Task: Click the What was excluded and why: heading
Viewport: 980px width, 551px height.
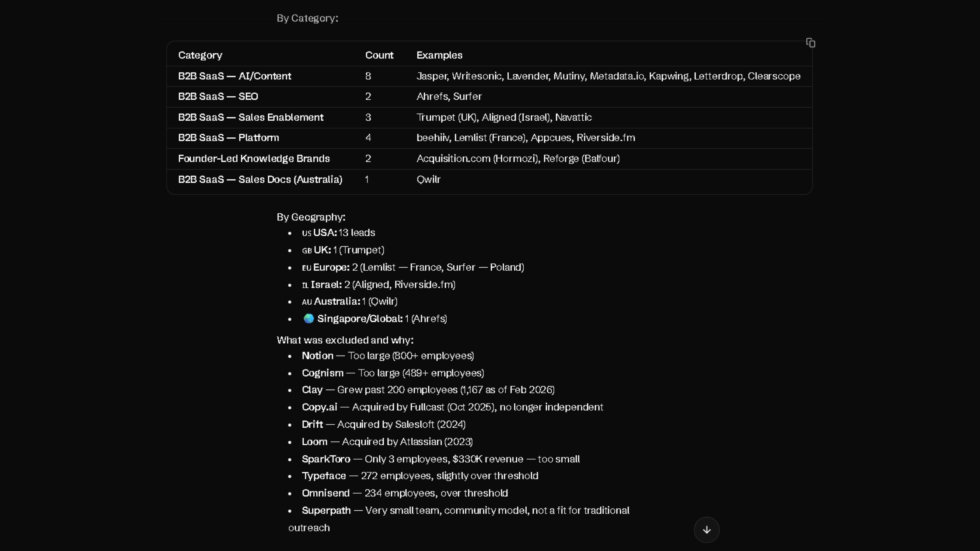Action: click(345, 340)
